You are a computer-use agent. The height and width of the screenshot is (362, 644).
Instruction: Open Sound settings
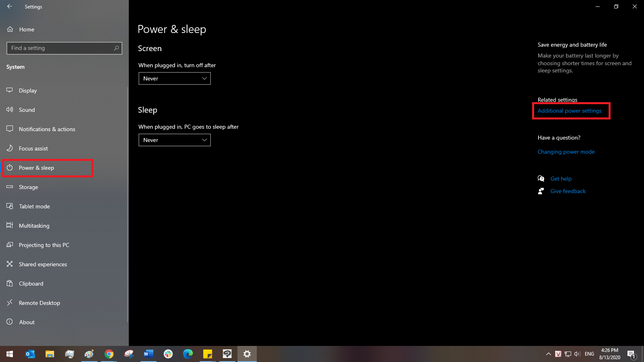[64, 110]
